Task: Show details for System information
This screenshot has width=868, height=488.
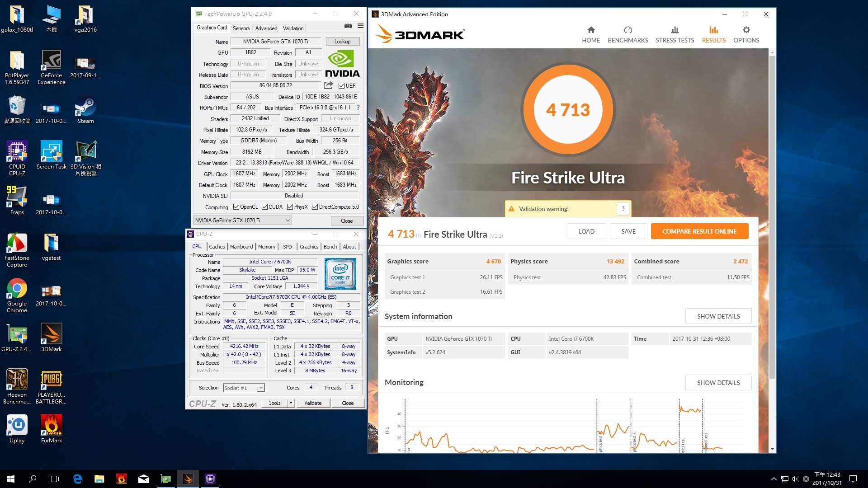Action: tap(718, 316)
